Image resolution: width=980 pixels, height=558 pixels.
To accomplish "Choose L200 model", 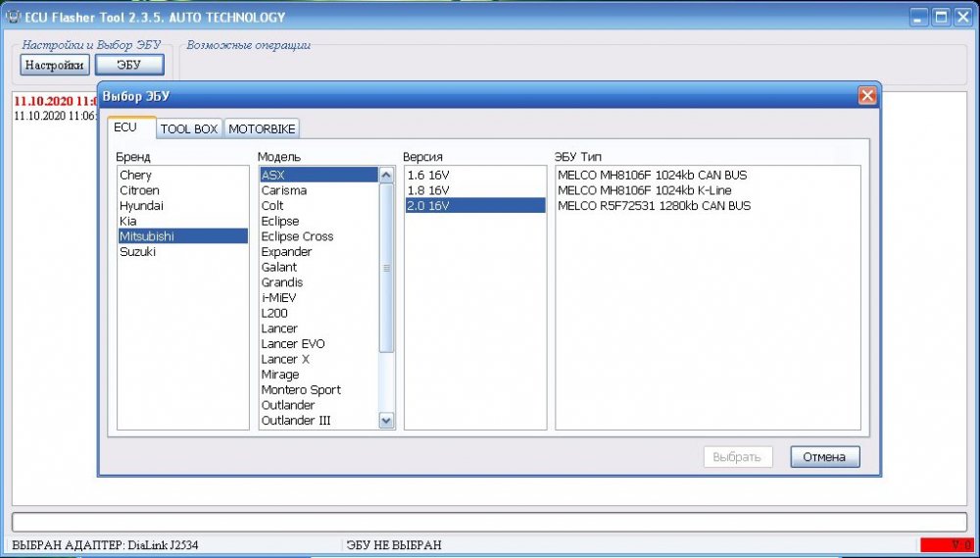I will point(318,313).
